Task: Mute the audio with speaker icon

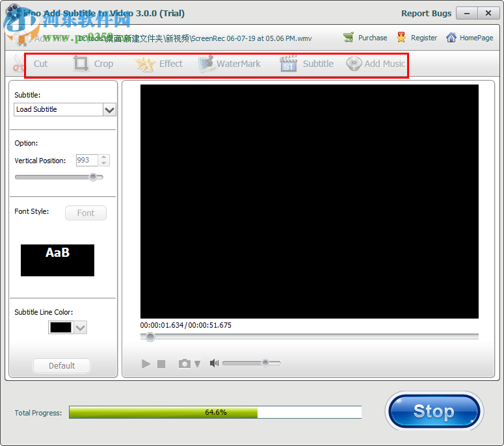Action: pyautogui.click(x=214, y=363)
